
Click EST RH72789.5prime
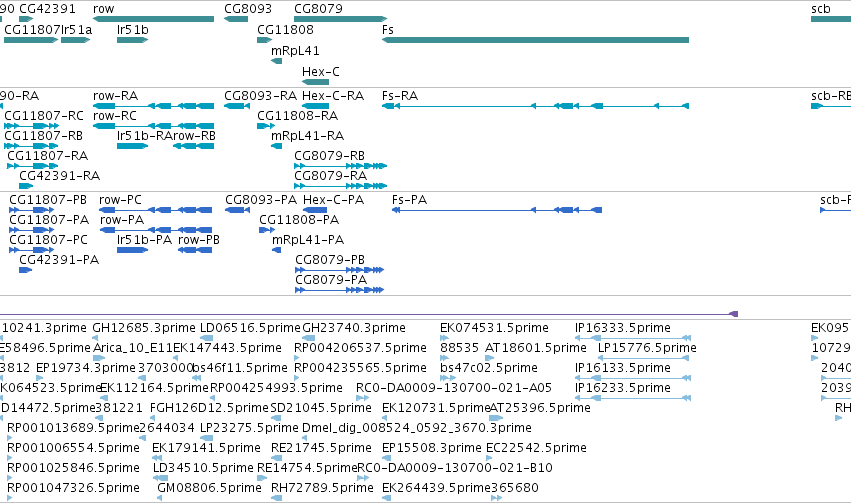coord(322,488)
